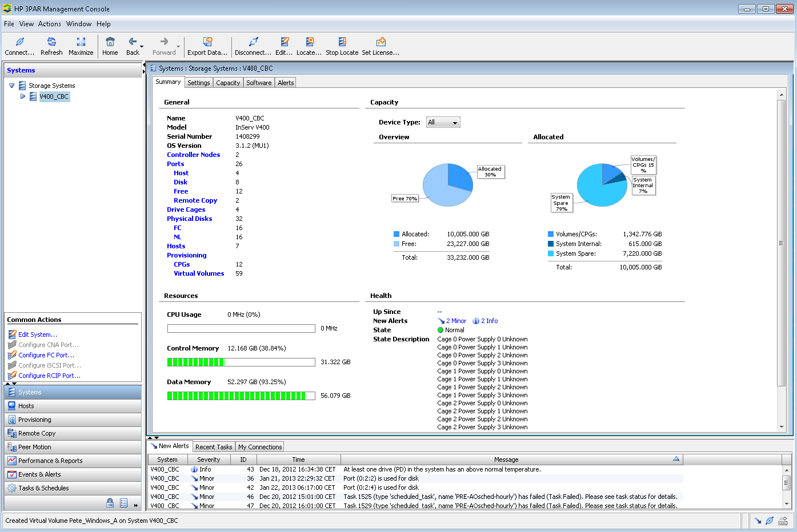Select alert row with ID 43

click(x=415, y=469)
